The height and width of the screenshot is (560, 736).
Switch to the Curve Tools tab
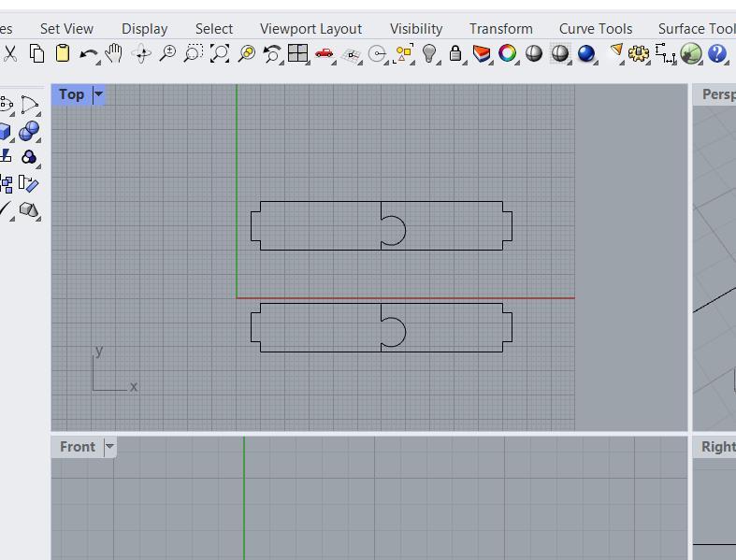click(596, 29)
